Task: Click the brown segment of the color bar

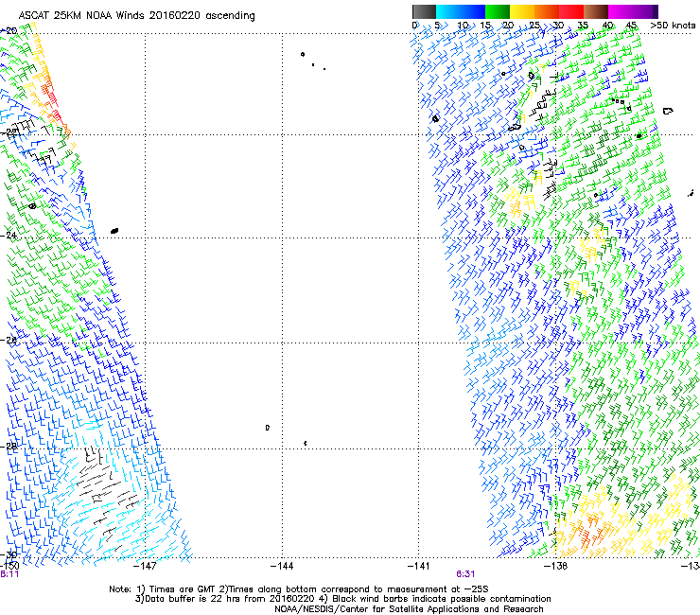Action: point(596,11)
